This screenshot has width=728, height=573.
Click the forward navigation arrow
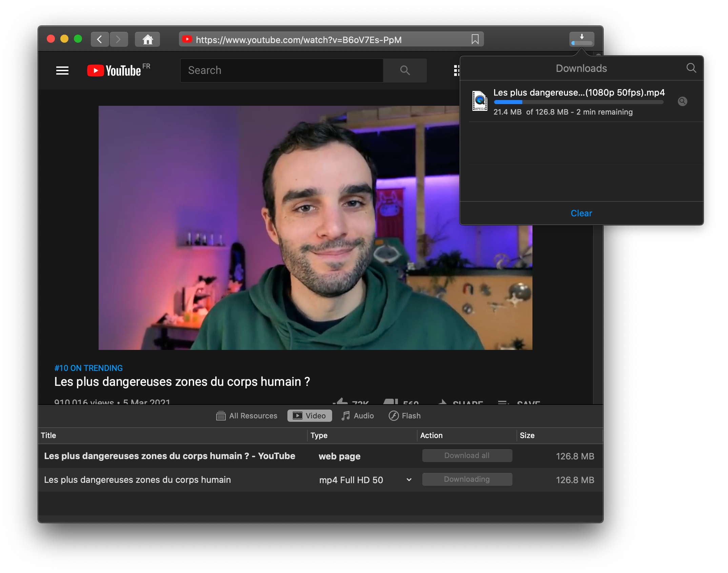tap(119, 40)
